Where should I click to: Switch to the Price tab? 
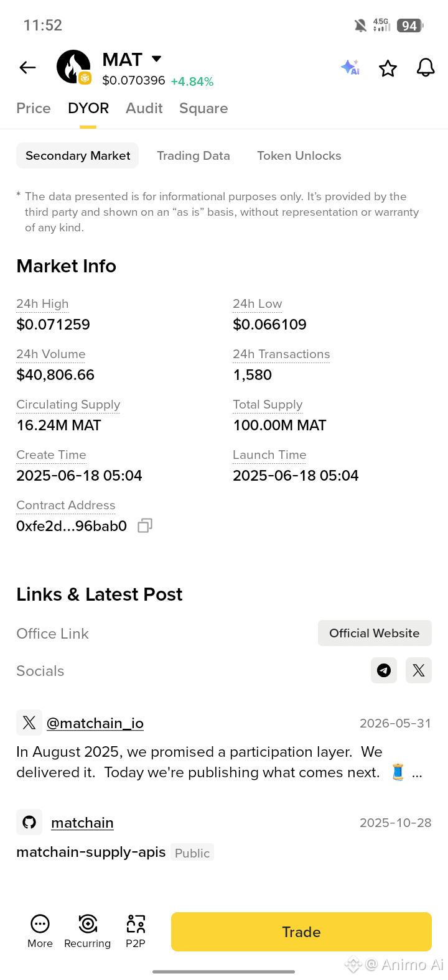(34, 108)
